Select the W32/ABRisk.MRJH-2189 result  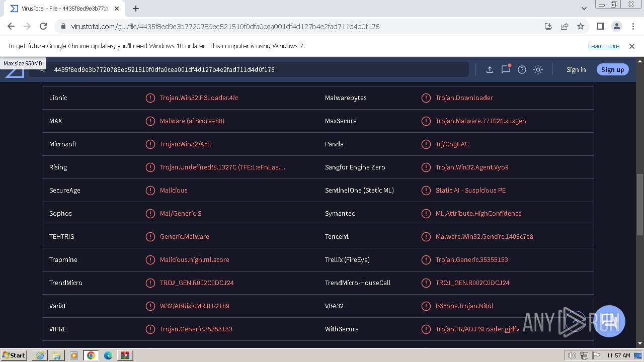pos(194,306)
